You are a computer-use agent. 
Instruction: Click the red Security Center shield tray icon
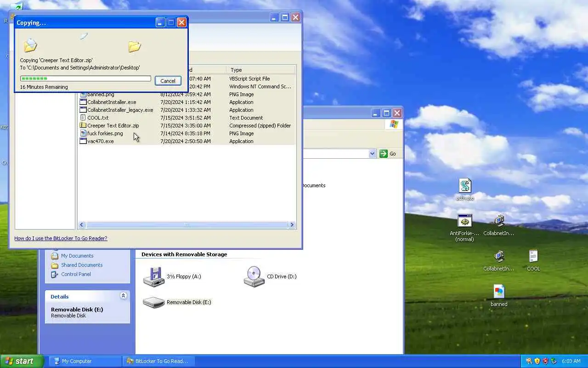click(545, 361)
